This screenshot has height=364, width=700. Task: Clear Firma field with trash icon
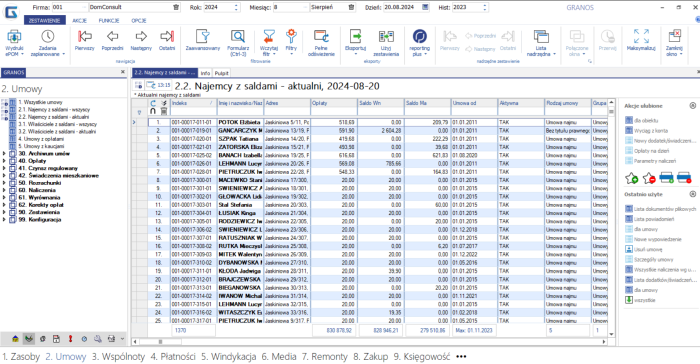point(176,8)
